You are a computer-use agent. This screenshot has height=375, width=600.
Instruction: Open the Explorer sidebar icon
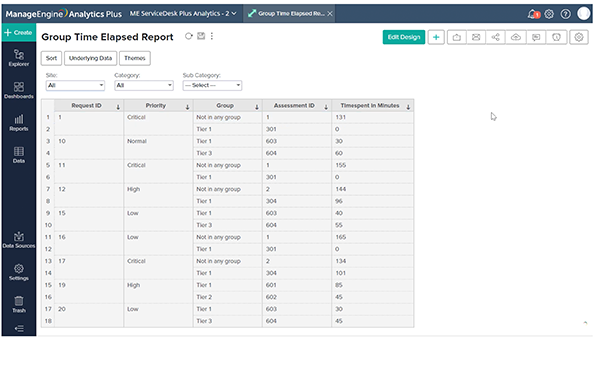[x=19, y=58]
